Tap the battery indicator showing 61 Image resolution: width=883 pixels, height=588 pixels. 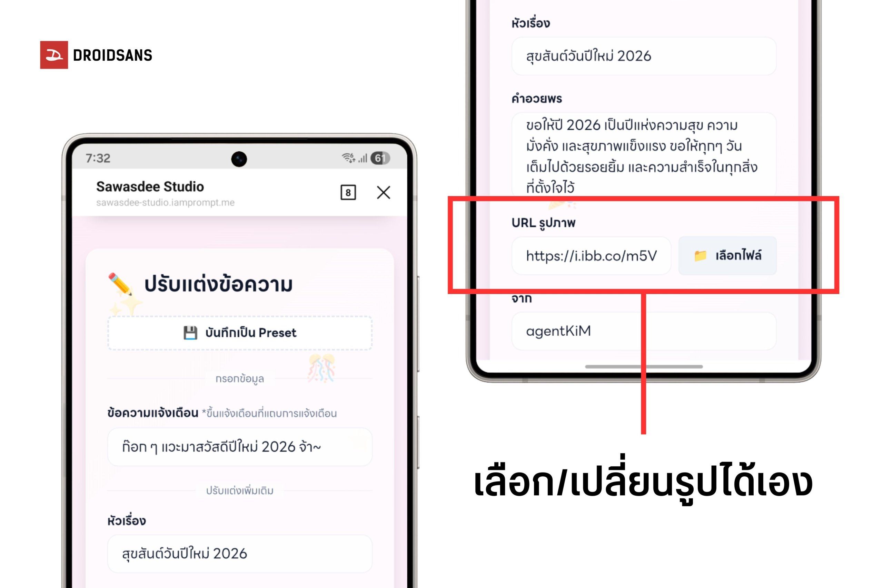(380, 158)
